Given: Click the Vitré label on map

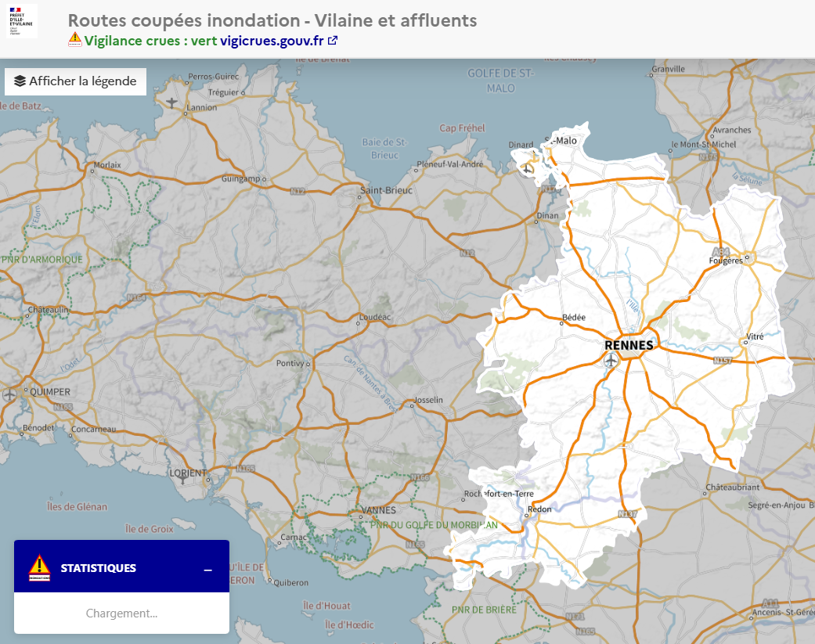Looking at the screenshot, I should tap(755, 336).
